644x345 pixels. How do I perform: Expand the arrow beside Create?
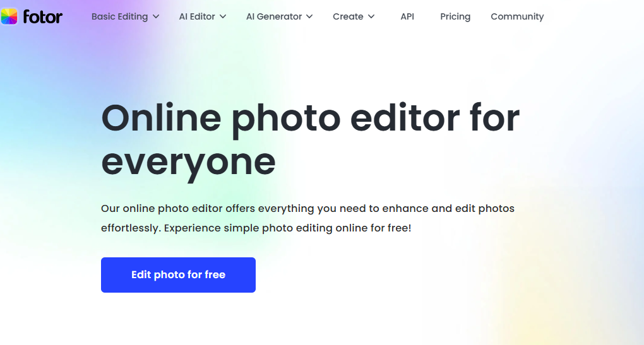point(371,17)
